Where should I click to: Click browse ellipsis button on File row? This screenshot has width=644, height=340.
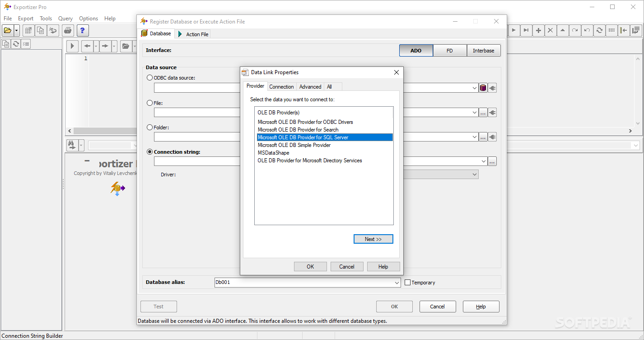click(483, 113)
